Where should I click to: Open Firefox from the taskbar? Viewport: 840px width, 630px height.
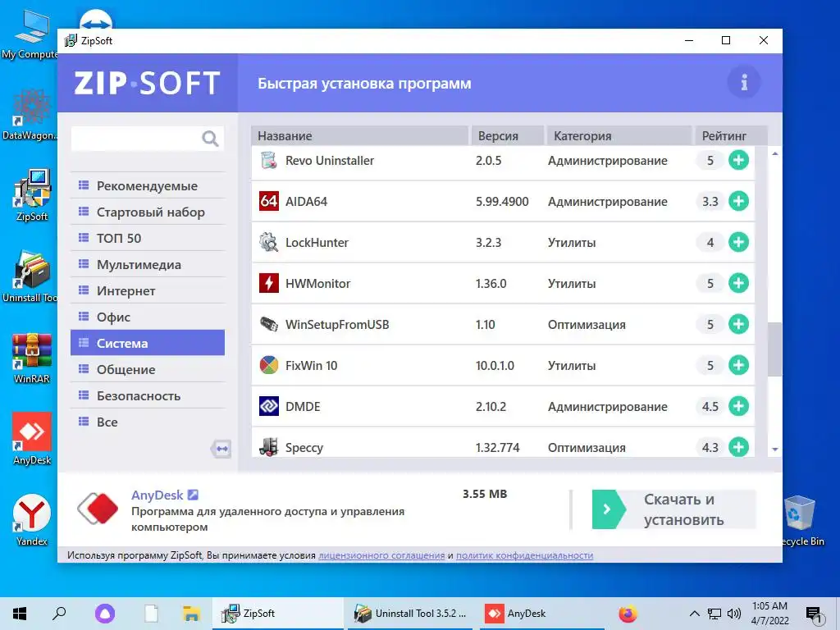pos(628,614)
